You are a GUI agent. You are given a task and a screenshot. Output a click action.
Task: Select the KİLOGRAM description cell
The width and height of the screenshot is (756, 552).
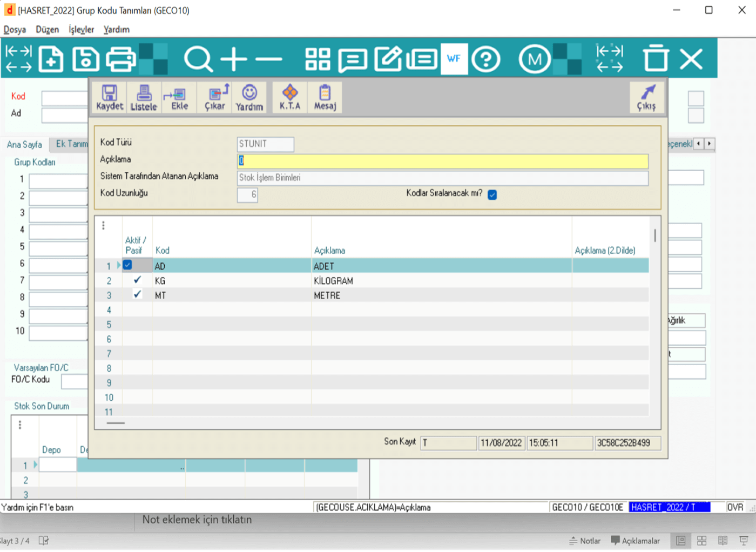[x=442, y=281]
